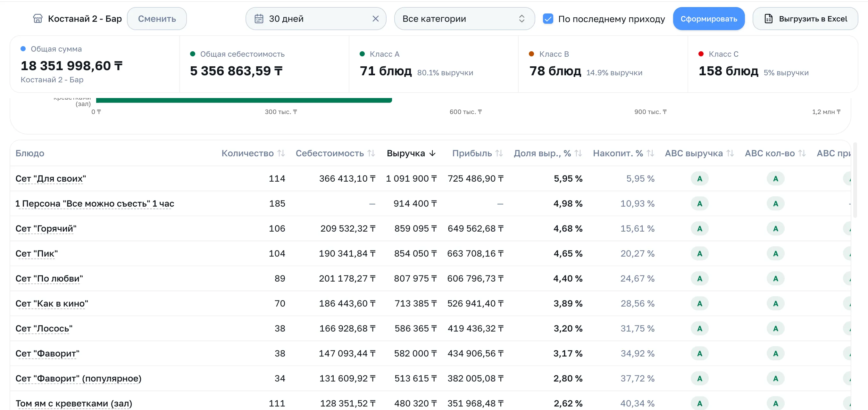
Task: Open the dish Сет "Лосось"
Action: click(x=44, y=328)
